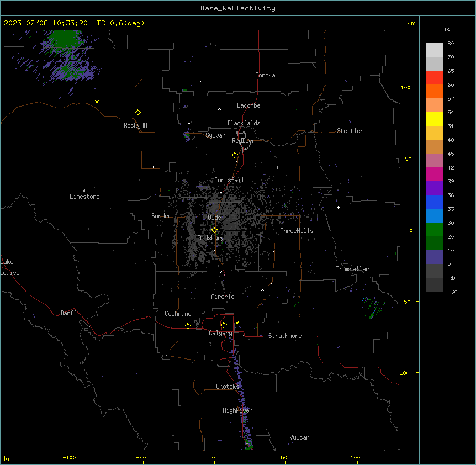Click the red 65 dBZ color swatch
Screen dimensions: 476x465
pos(434,78)
